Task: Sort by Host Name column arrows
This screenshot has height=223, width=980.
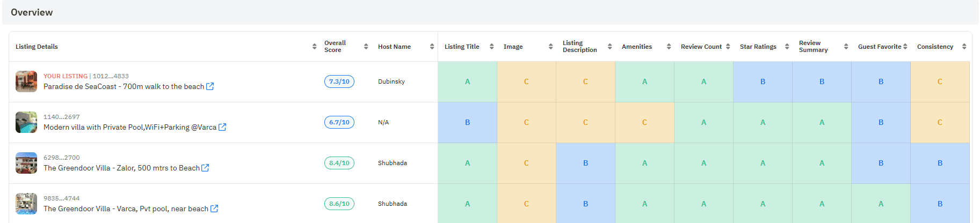Action: pos(432,47)
